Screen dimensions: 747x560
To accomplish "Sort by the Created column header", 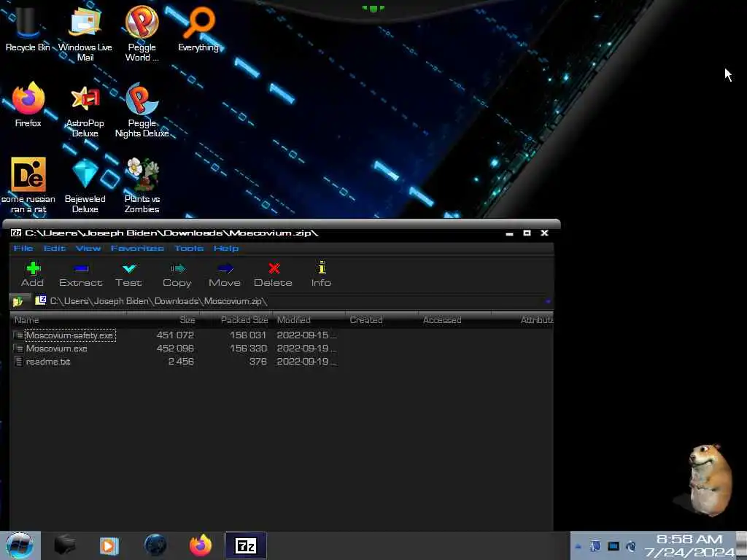I will [x=382, y=320].
